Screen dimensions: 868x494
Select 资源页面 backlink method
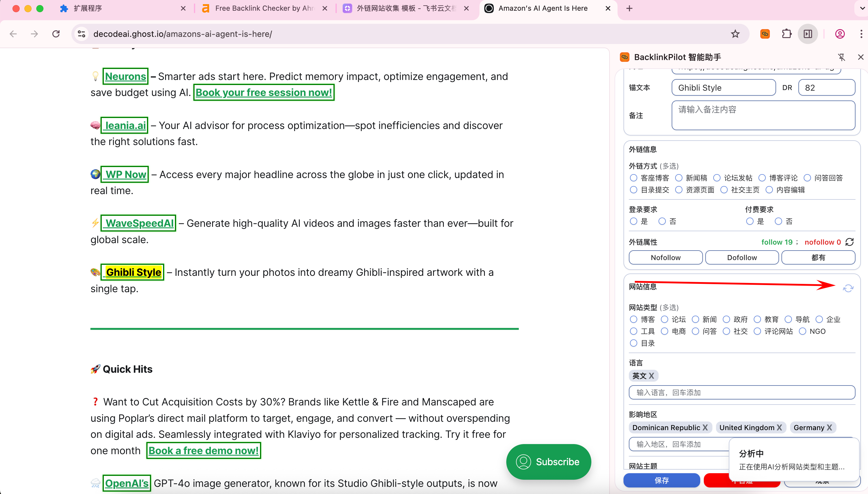coord(679,190)
